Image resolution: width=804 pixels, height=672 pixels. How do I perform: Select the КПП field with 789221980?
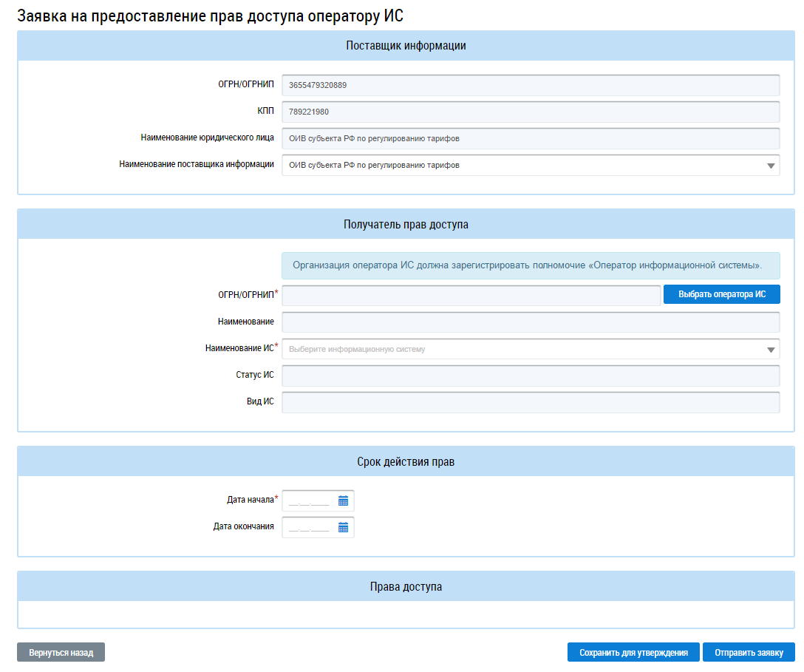(x=530, y=112)
